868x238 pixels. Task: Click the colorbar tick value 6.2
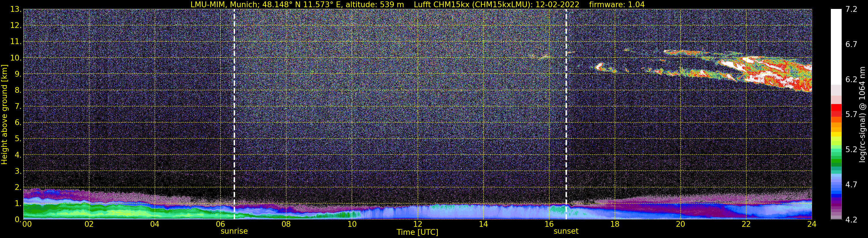point(851,80)
